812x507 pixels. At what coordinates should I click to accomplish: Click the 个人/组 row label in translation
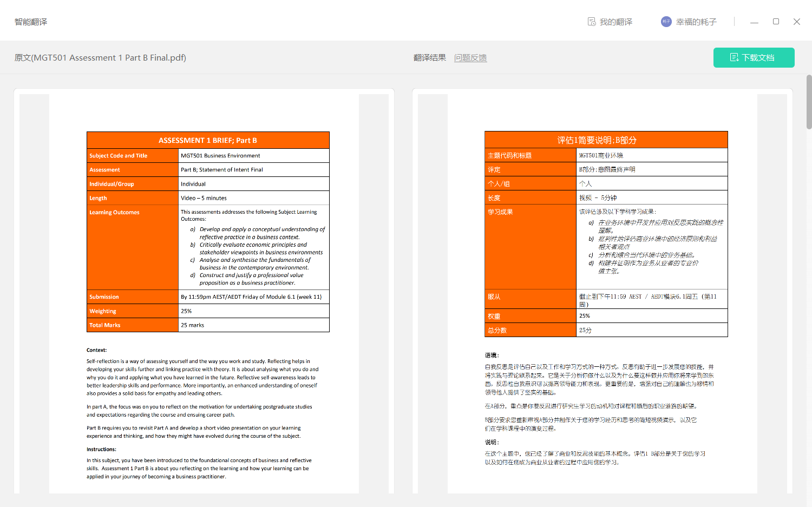point(531,183)
